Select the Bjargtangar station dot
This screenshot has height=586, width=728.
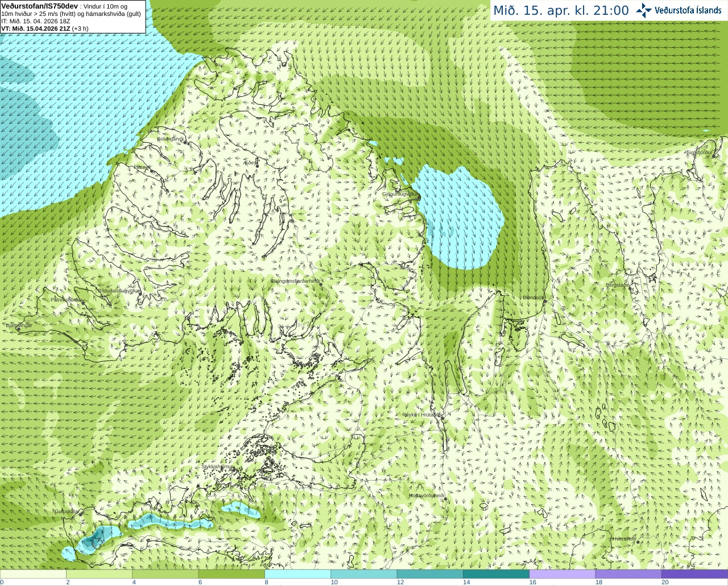point(19,329)
